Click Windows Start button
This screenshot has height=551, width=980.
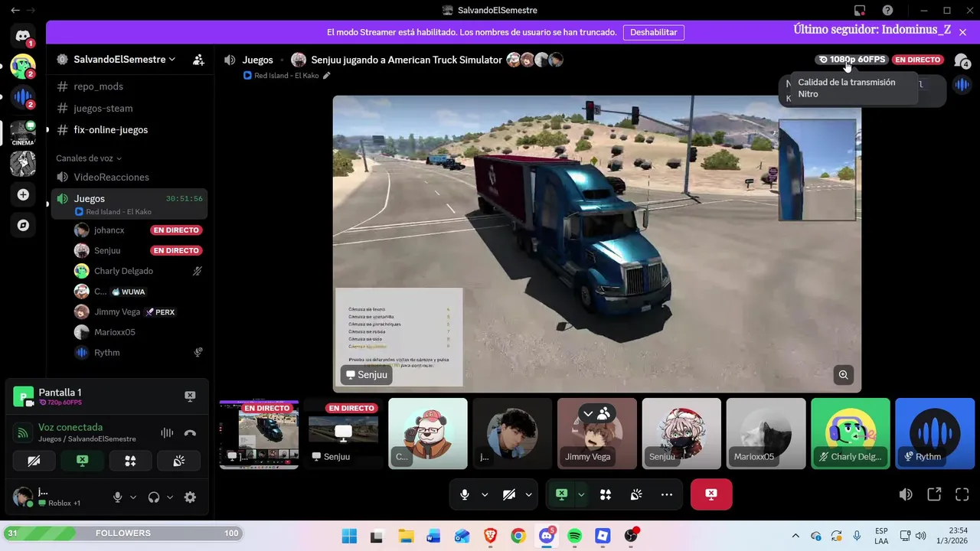[x=348, y=536]
